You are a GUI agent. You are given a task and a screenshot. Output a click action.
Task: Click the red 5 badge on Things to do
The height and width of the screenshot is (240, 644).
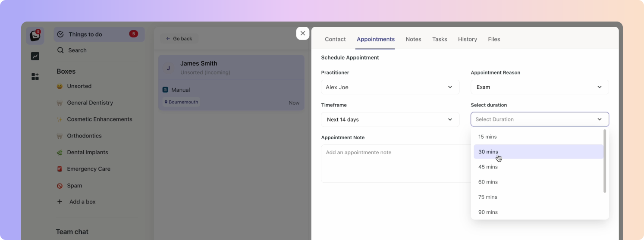click(x=133, y=34)
